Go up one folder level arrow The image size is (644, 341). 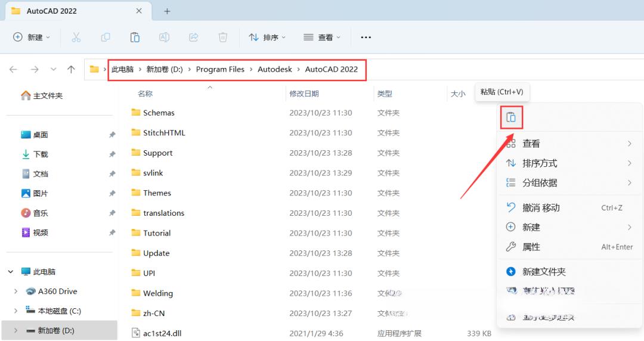click(71, 69)
